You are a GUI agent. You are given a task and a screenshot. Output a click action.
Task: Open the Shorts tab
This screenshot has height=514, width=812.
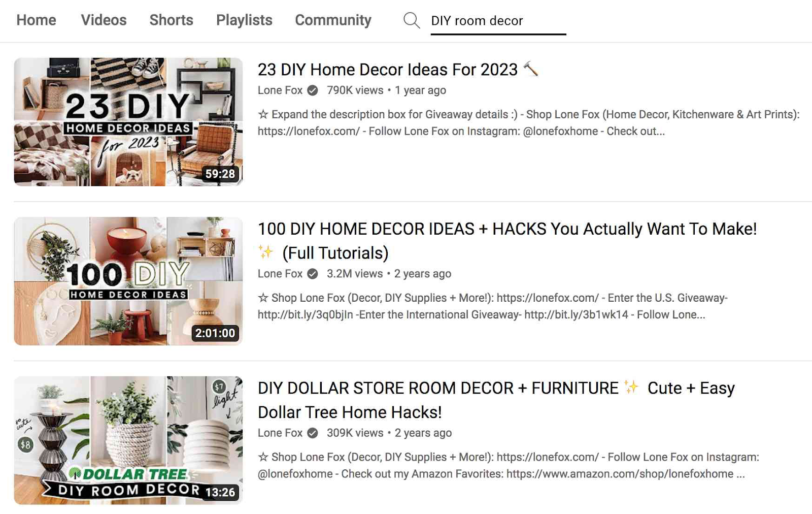tap(171, 20)
